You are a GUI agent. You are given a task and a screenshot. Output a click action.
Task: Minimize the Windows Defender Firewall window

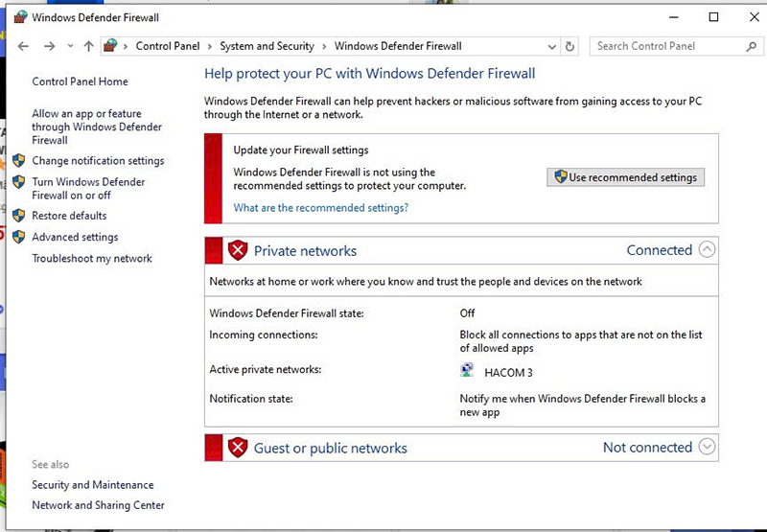[674, 17]
